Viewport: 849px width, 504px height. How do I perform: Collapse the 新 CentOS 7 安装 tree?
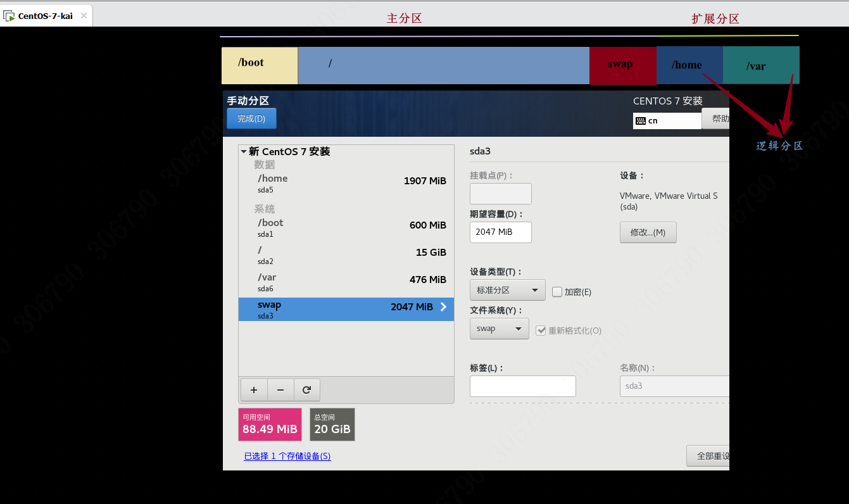click(x=243, y=151)
